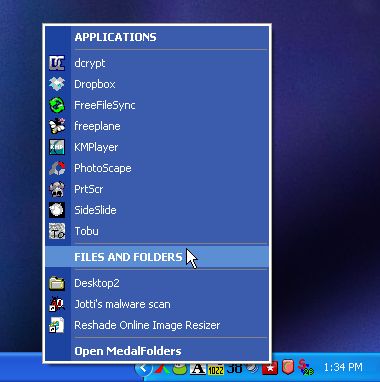Click the Jotti's malware scan shortcut icon
The image size is (380, 382).
point(57,304)
